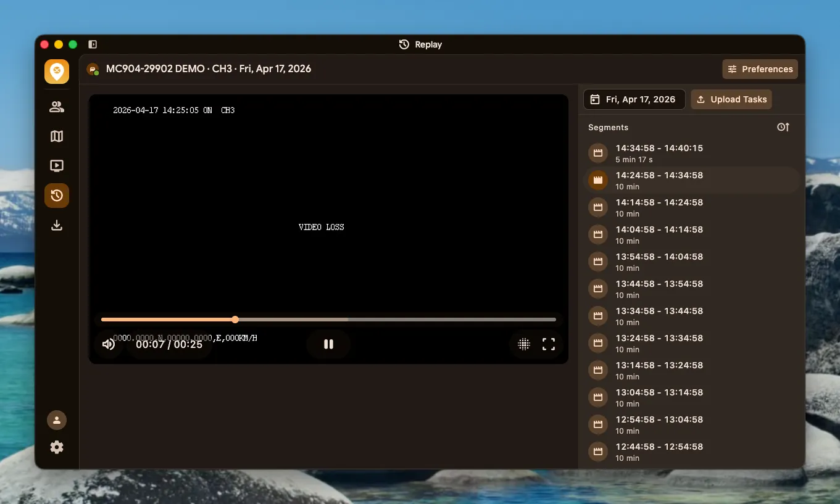
Task: Open the Preferences button
Action: 760,69
